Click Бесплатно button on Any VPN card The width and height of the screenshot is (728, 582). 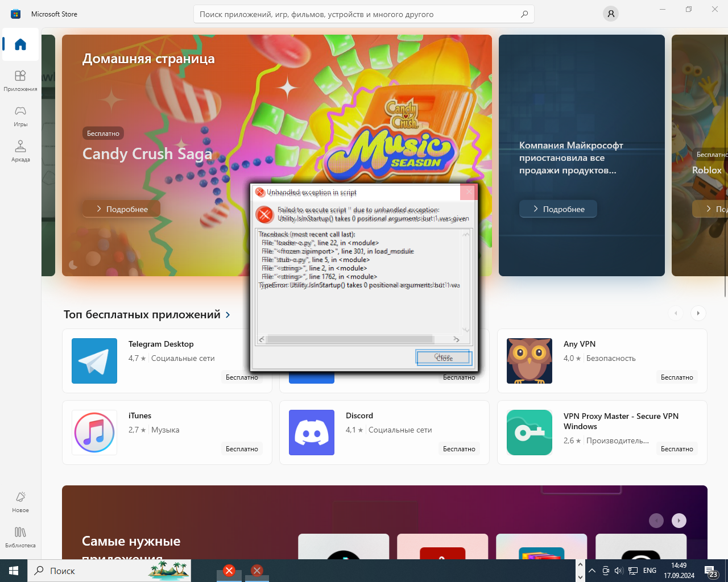pos(677,377)
